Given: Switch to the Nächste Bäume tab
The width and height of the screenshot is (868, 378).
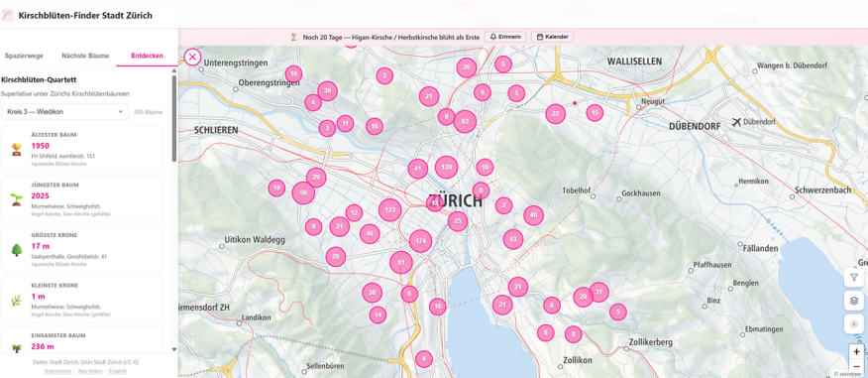Looking at the screenshot, I should [x=85, y=56].
